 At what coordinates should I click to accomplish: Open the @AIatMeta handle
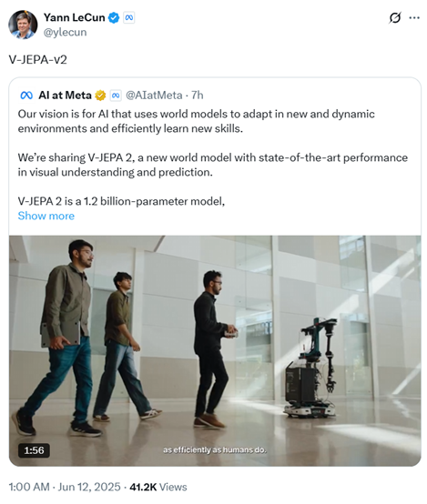point(154,96)
